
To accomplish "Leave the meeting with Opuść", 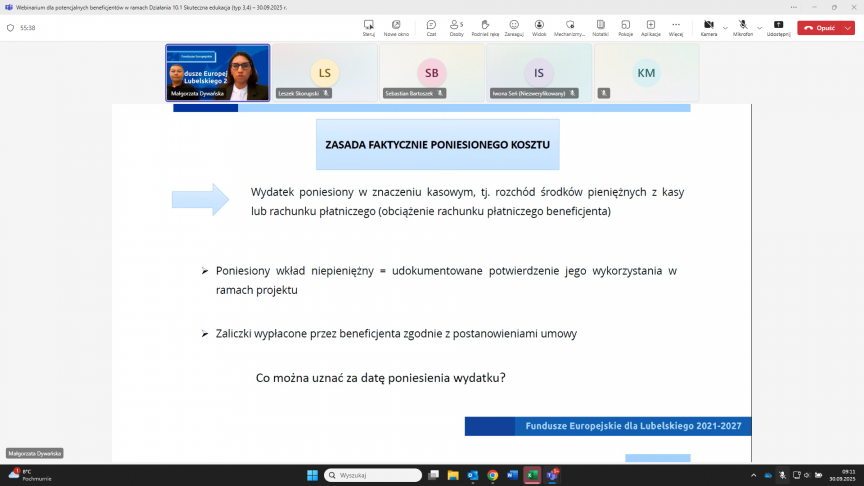I will point(821,28).
